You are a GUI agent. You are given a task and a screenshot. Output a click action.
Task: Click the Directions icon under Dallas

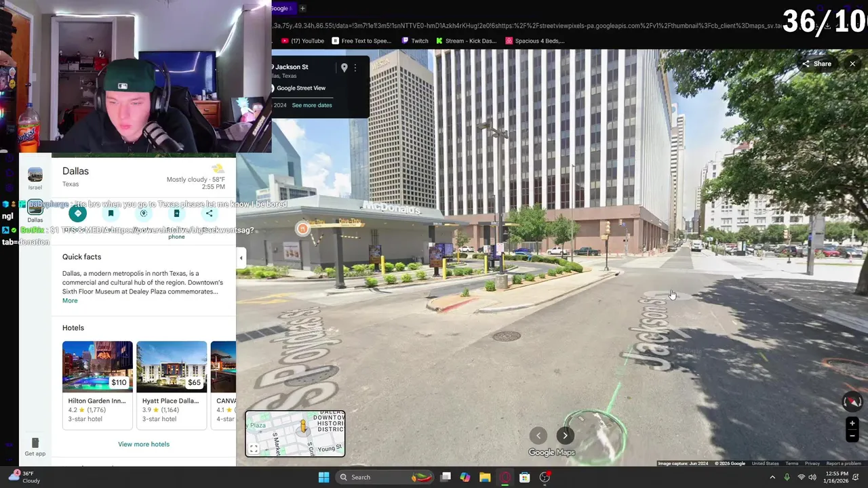(77, 213)
